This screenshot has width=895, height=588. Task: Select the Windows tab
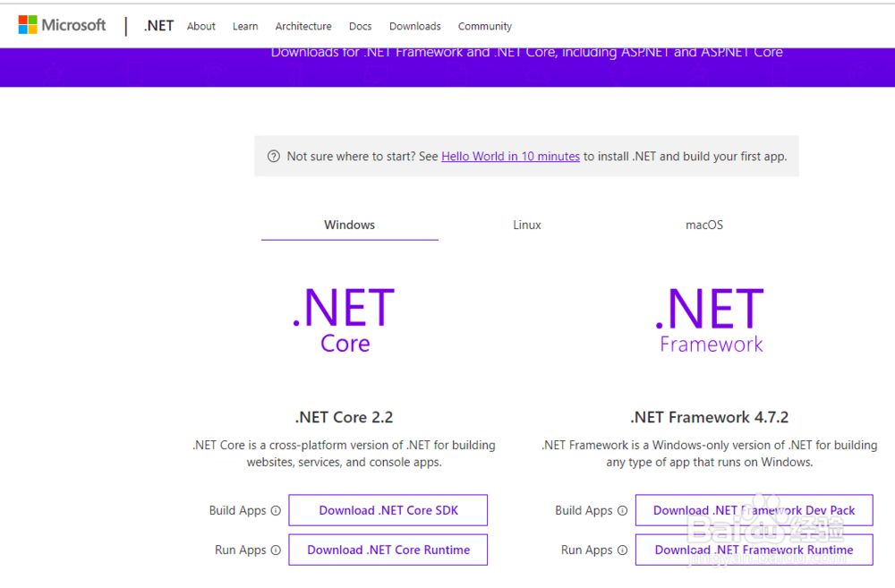[349, 225]
